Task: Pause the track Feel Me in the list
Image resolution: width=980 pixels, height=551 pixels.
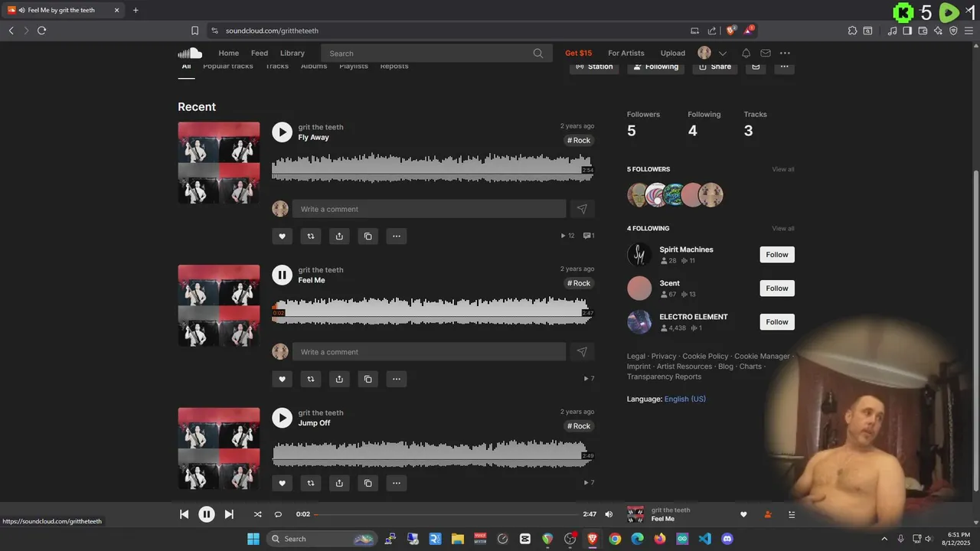Action: pyautogui.click(x=282, y=275)
